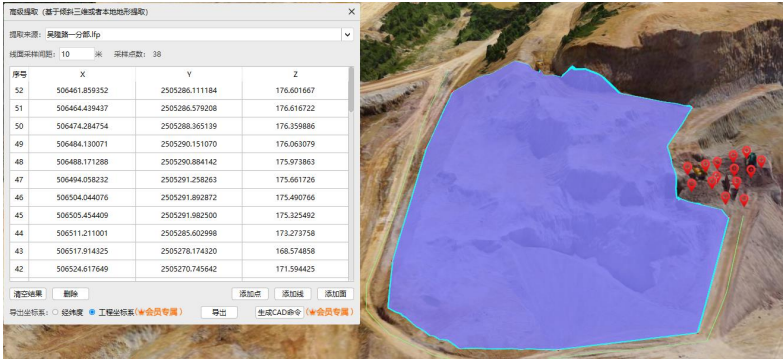Screen dimensions: 784x361
Task: Click X cell 506524.617649
Action: [82, 269]
